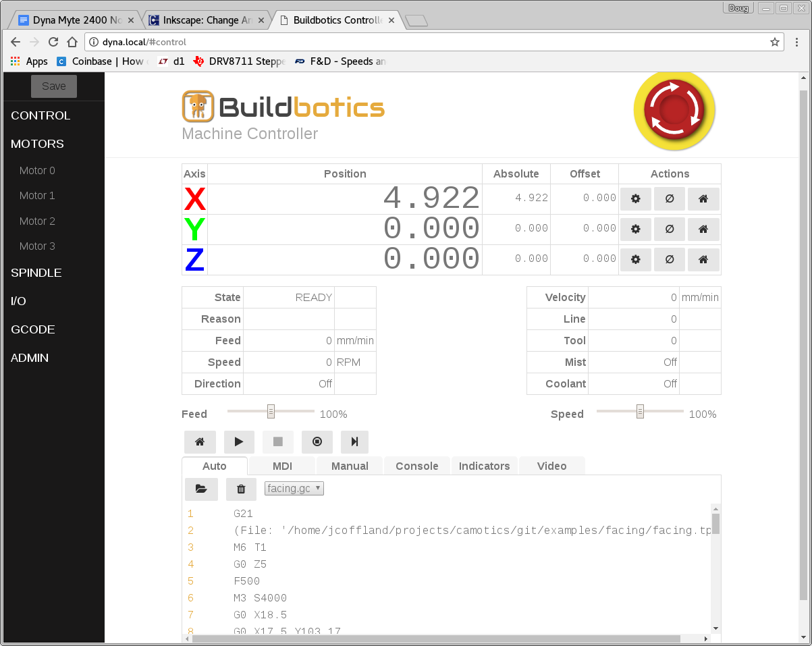Viewport: 812px width, 646px height.
Task: Delete the current file with trash icon
Action: (x=241, y=489)
